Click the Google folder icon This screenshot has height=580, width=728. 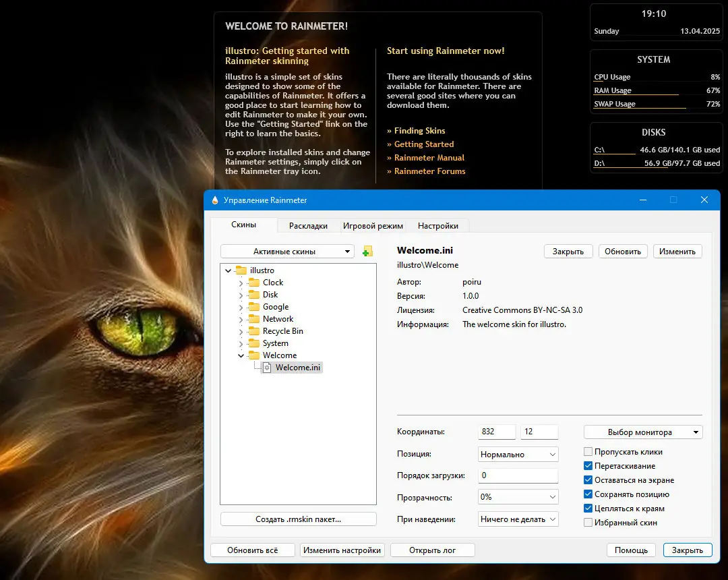[254, 307]
